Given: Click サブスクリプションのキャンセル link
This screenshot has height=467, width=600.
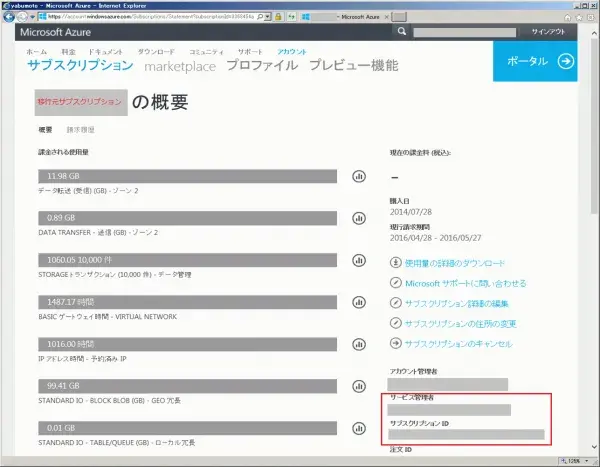Looking at the screenshot, I should pos(458,344).
